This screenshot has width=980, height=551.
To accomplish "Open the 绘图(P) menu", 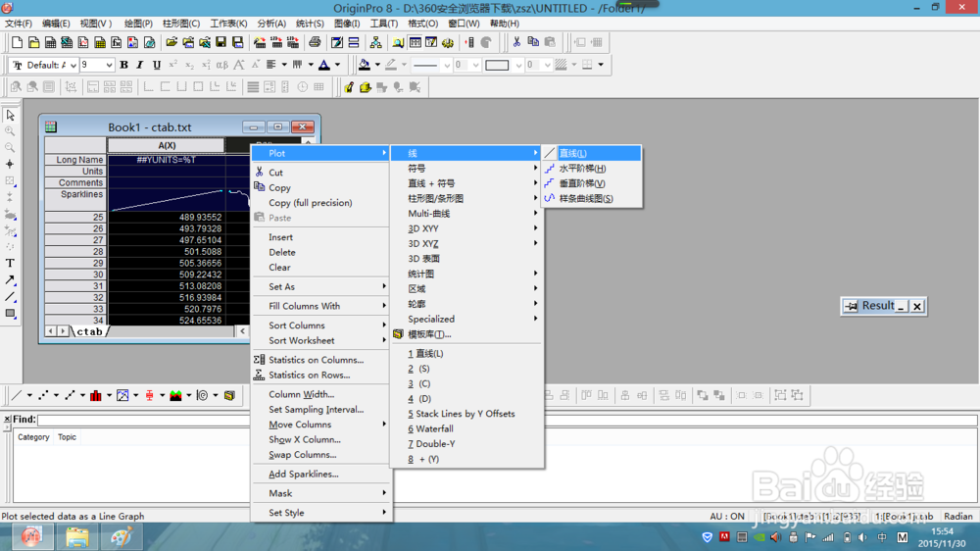I will coord(138,24).
